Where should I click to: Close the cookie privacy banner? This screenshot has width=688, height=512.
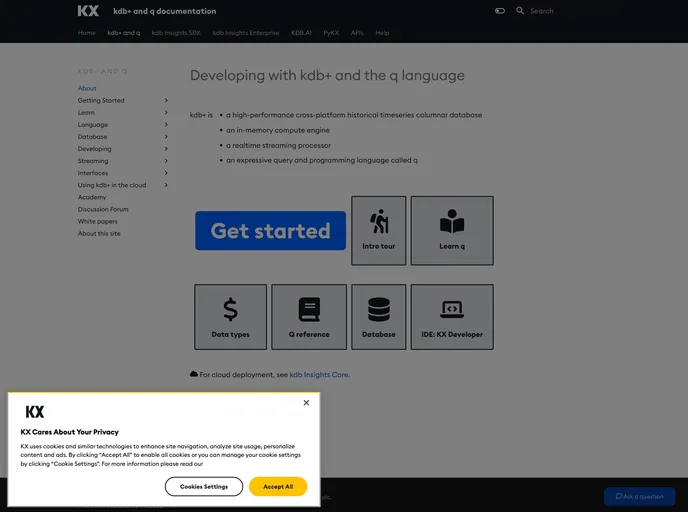click(x=306, y=403)
